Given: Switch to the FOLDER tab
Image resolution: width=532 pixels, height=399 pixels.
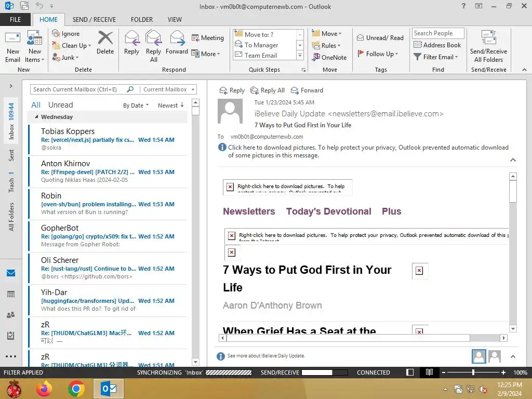Looking at the screenshot, I should click(142, 20).
